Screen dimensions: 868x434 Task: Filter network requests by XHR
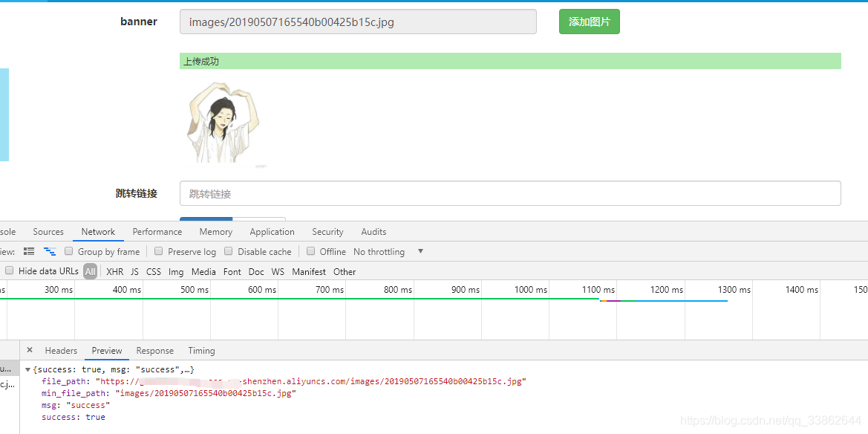114,271
